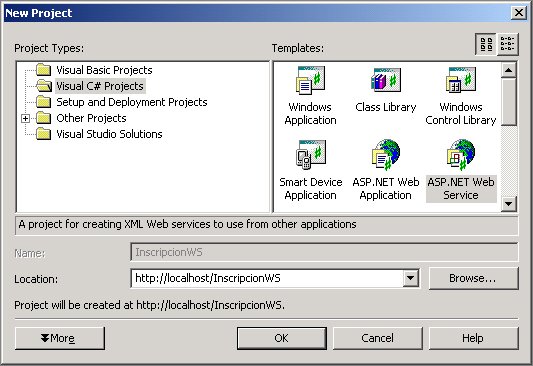Click the 'Class Library' template label
This screenshot has width=533, height=366.
point(386,107)
